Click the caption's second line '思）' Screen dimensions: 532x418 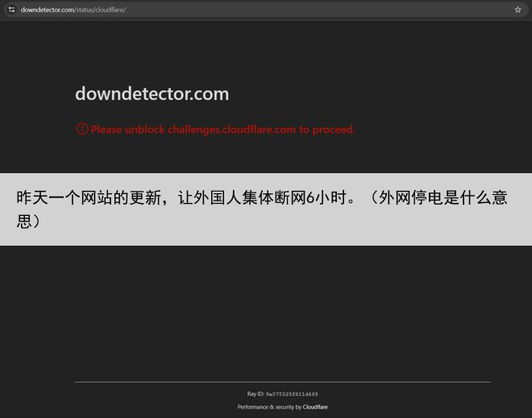click(29, 221)
